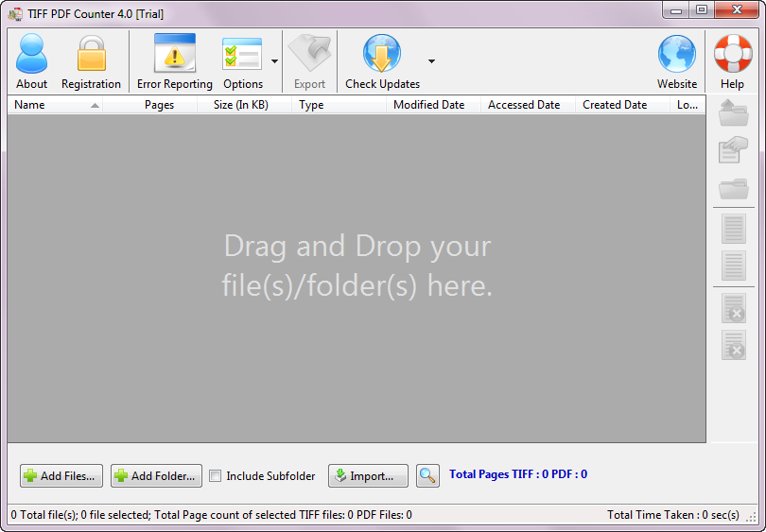
Task: Click the Total Time Taken status text
Action: pos(672,515)
